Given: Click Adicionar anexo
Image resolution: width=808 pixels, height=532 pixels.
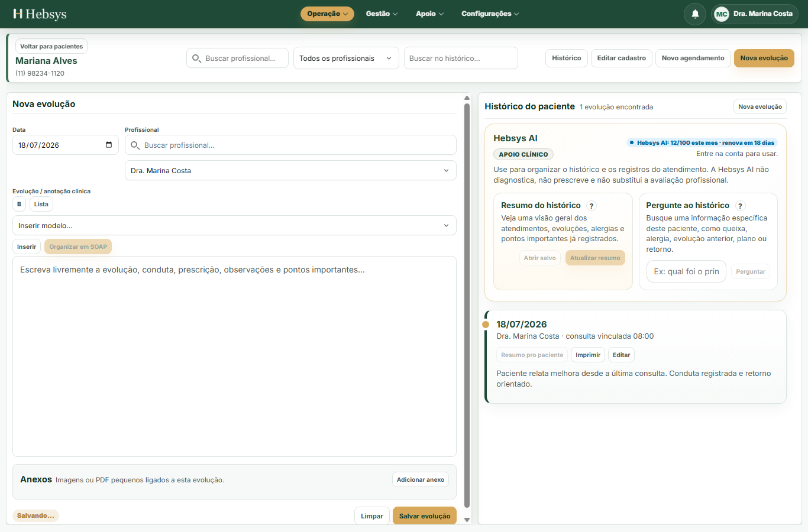Looking at the screenshot, I should click(421, 479).
